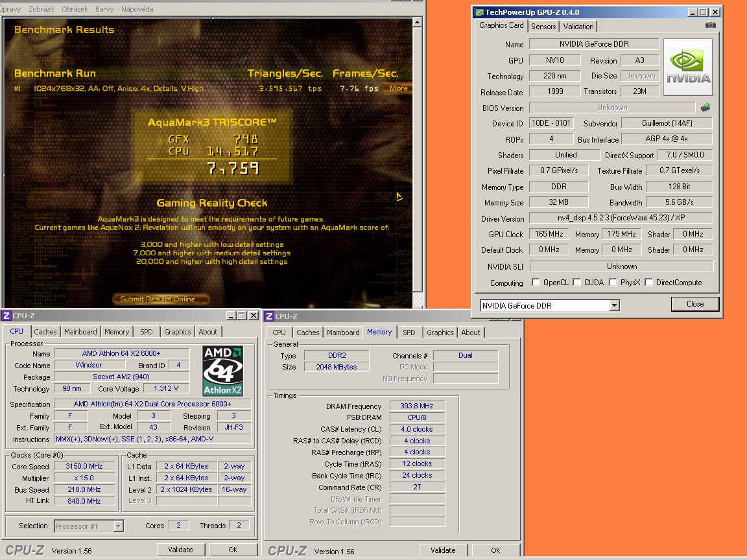Close the left CPU-Z window
The width and height of the screenshot is (747, 560).
click(254, 315)
